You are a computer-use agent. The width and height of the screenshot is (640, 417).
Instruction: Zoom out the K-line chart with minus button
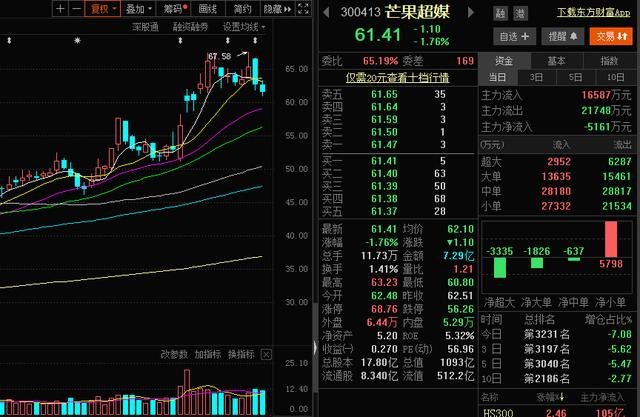pos(76,9)
